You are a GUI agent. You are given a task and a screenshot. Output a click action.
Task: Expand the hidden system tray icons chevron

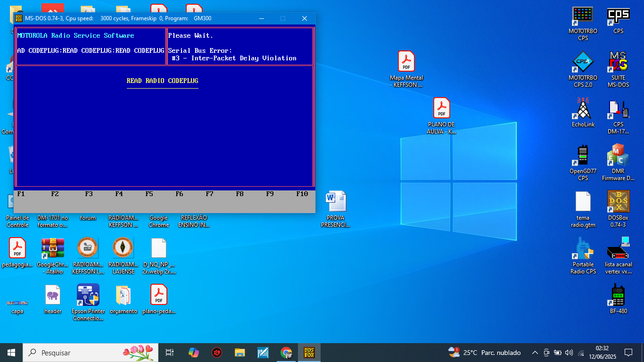pos(535,353)
